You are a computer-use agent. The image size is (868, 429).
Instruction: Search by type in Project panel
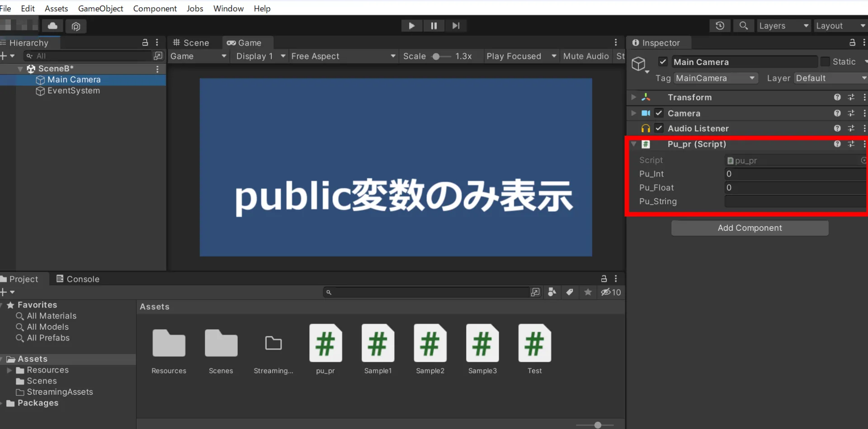click(552, 292)
